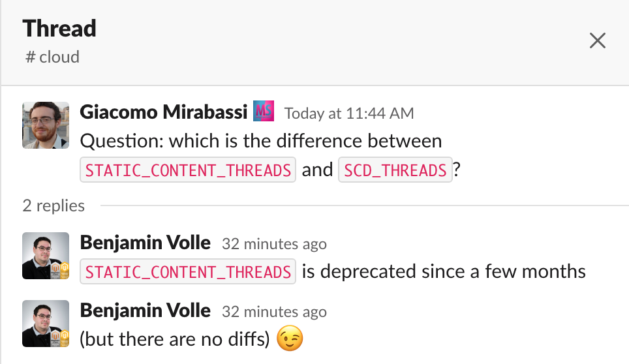
Task: Open Benjamin Volle's name in second reply
Action: (146, 311)
